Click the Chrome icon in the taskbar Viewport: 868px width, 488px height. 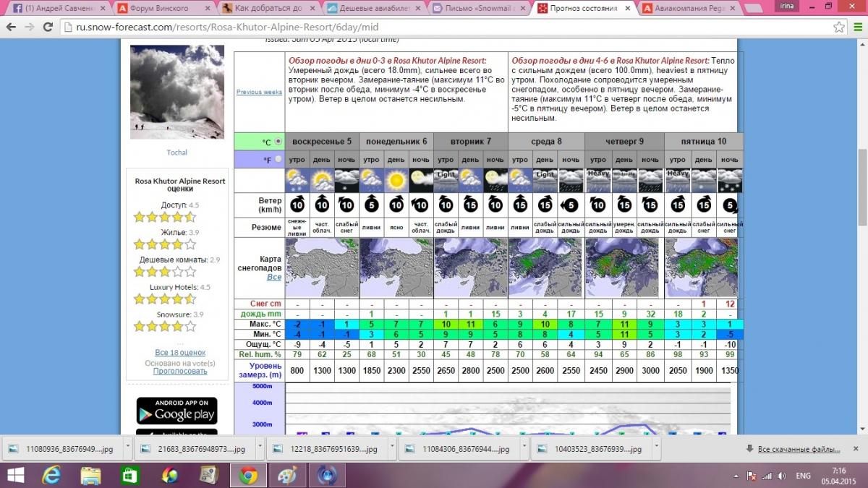248,476
